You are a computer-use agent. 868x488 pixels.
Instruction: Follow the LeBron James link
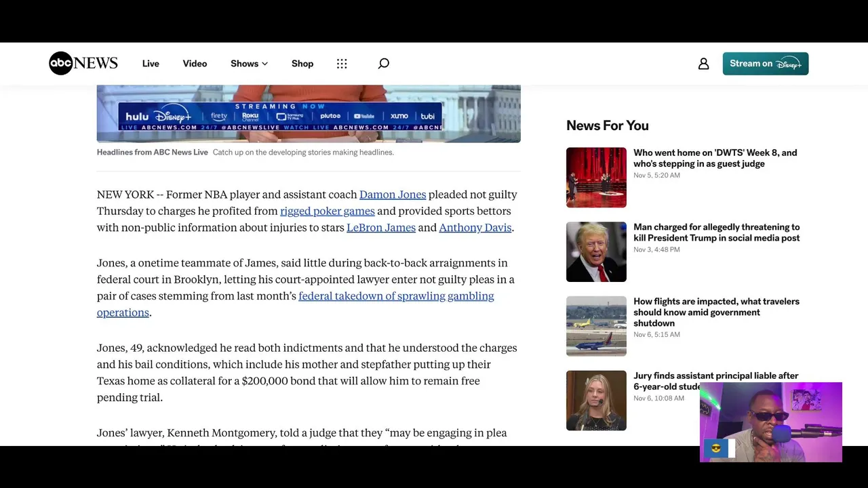click(x=381, y=228)
